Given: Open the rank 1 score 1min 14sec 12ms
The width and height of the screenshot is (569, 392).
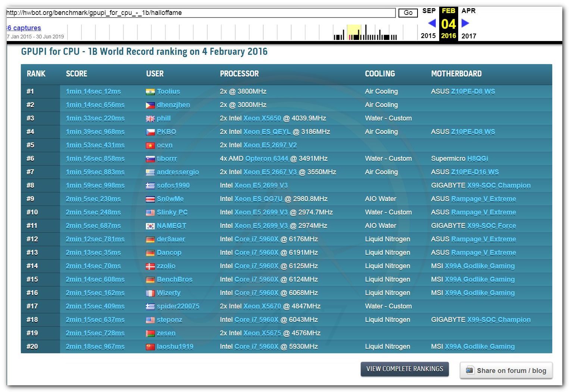Looking at the screenshot, I should point(93,91).
